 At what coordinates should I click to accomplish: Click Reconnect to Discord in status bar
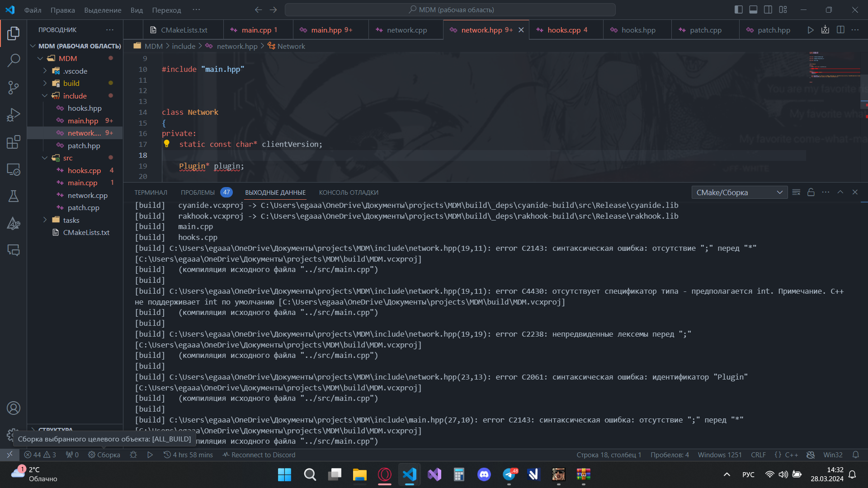(259, 455)
